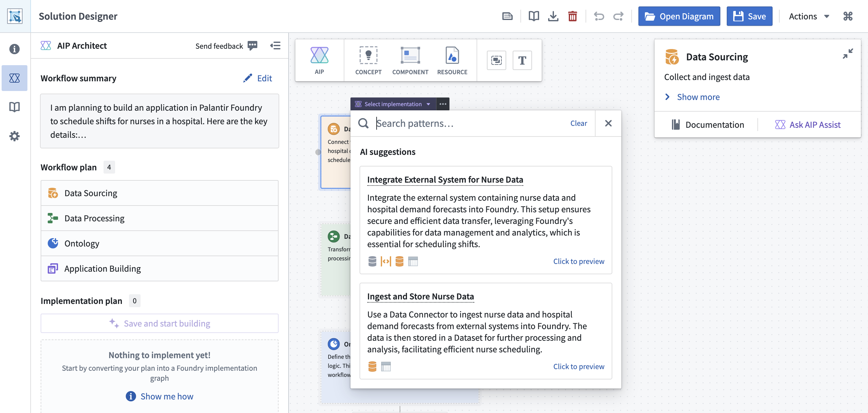Select Application Building in Workflow plan

[159, 269]
